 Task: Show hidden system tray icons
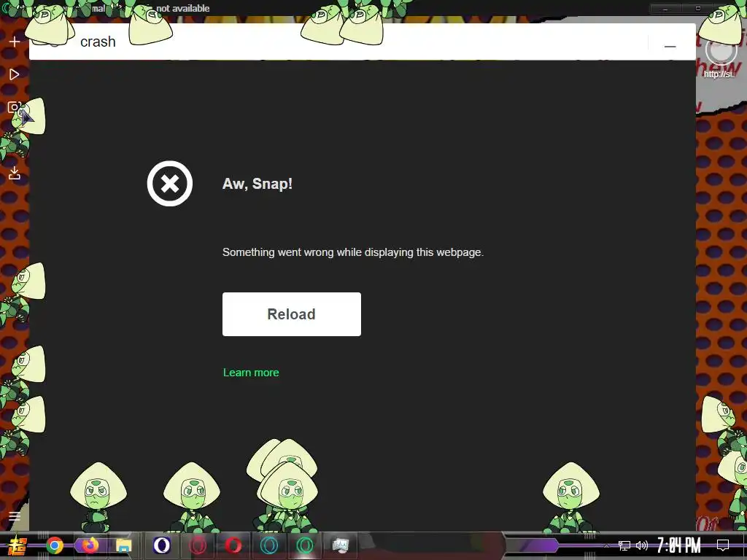click(606, 545)
